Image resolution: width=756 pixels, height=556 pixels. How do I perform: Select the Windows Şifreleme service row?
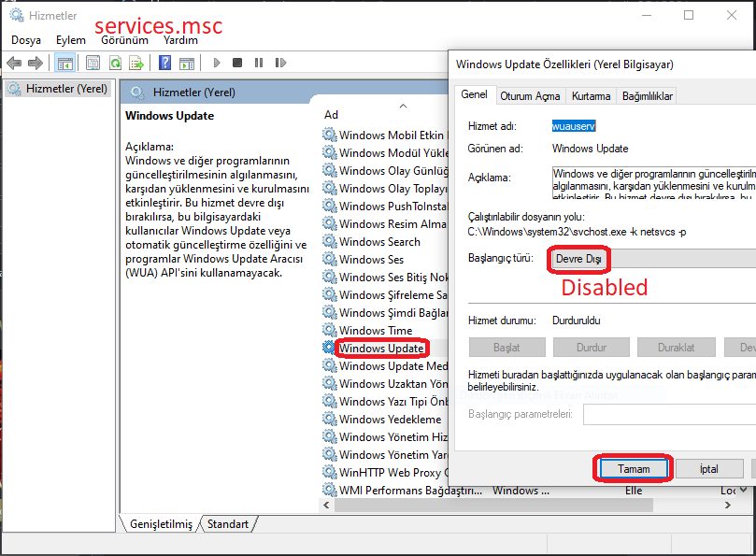(385, 294)
